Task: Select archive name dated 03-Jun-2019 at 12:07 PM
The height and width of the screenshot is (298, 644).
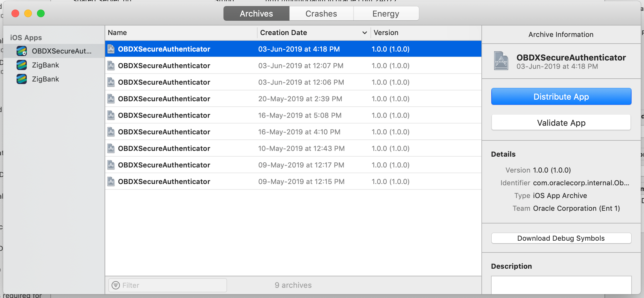Action: point(164,66)
